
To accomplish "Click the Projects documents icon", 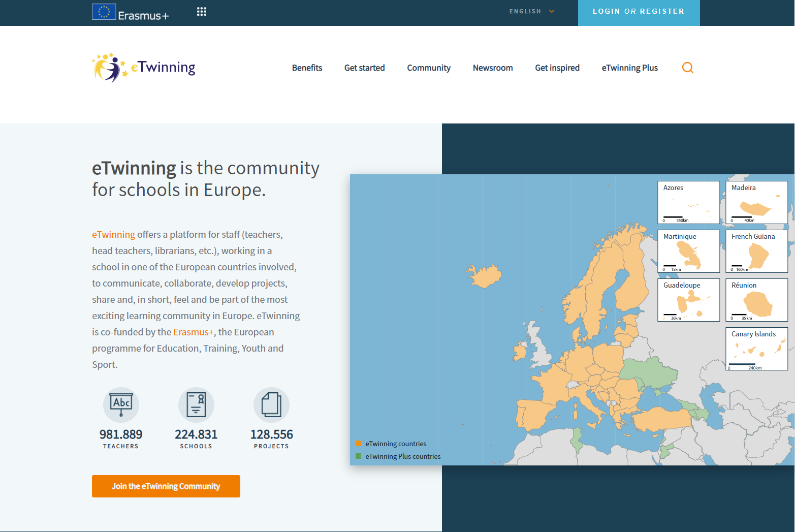I will click(x=271, y=404).
